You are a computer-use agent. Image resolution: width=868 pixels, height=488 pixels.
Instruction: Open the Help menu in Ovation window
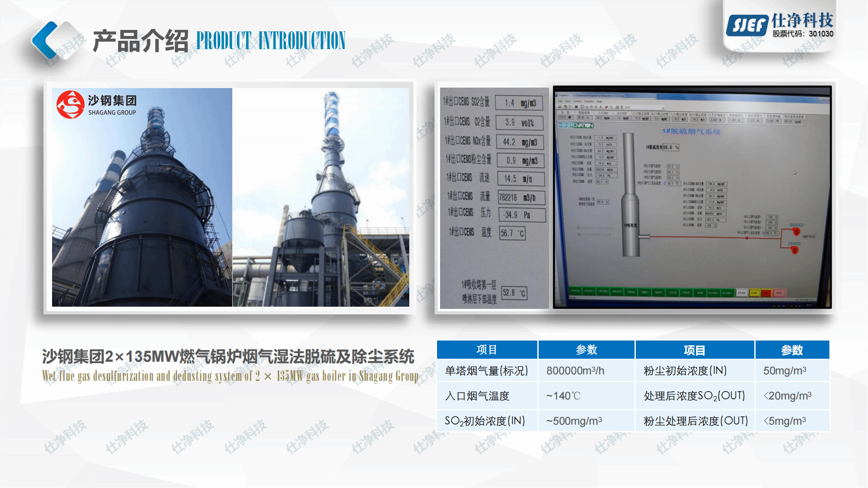(599, 102)
